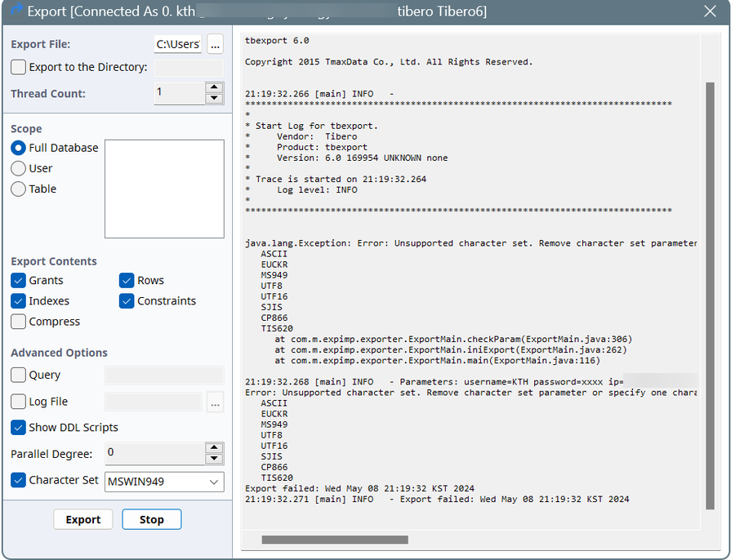Screen dimensions: 735x560
Task: Click the Copyright 2015 TmaxData line
Action: click(x=389, y=62)
